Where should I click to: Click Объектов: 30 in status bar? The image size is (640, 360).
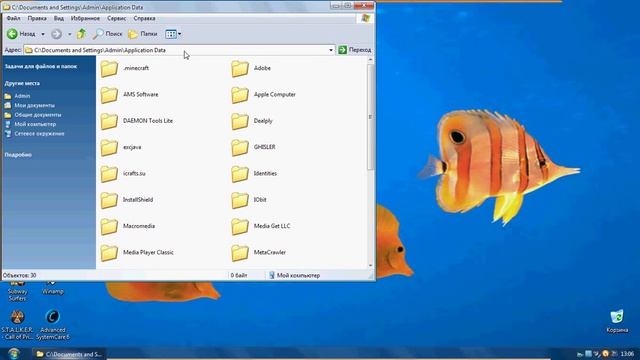point(20,276)
